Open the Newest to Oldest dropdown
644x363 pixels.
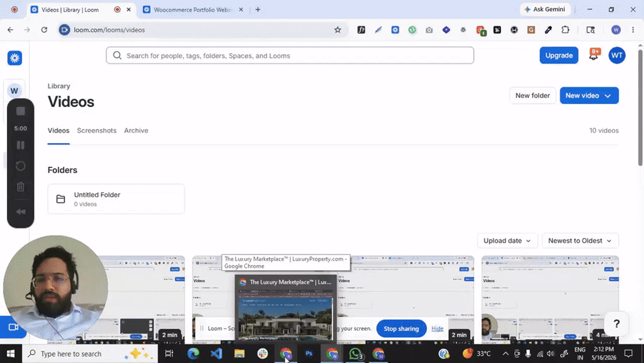tap(580, 240)
